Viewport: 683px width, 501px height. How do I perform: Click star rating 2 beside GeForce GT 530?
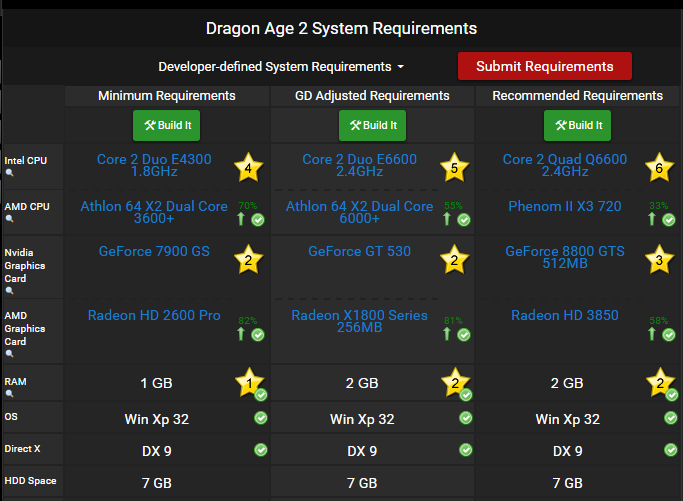(454, 260)
